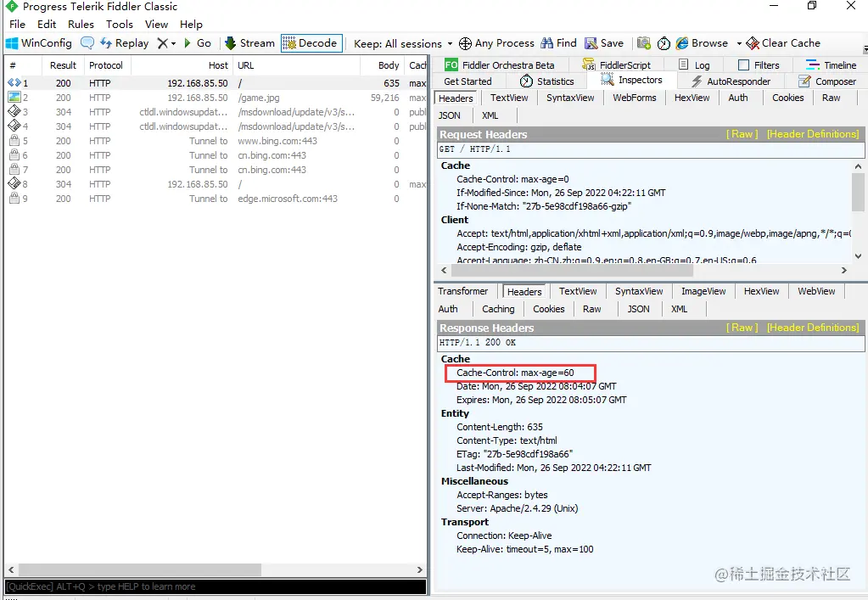Select response Transformer tab
868x600 pixels.
(x=462, y=291)
